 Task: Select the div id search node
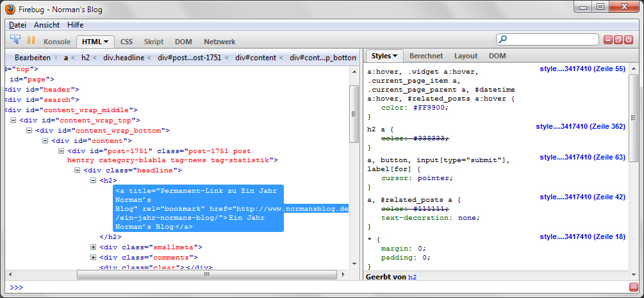coord(42,99)
